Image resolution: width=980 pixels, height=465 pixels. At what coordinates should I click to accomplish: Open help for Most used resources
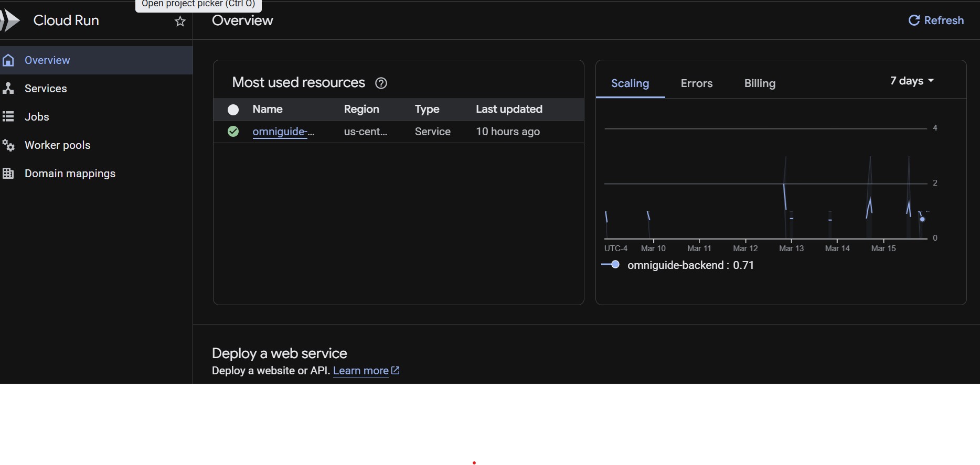(381, 83)
